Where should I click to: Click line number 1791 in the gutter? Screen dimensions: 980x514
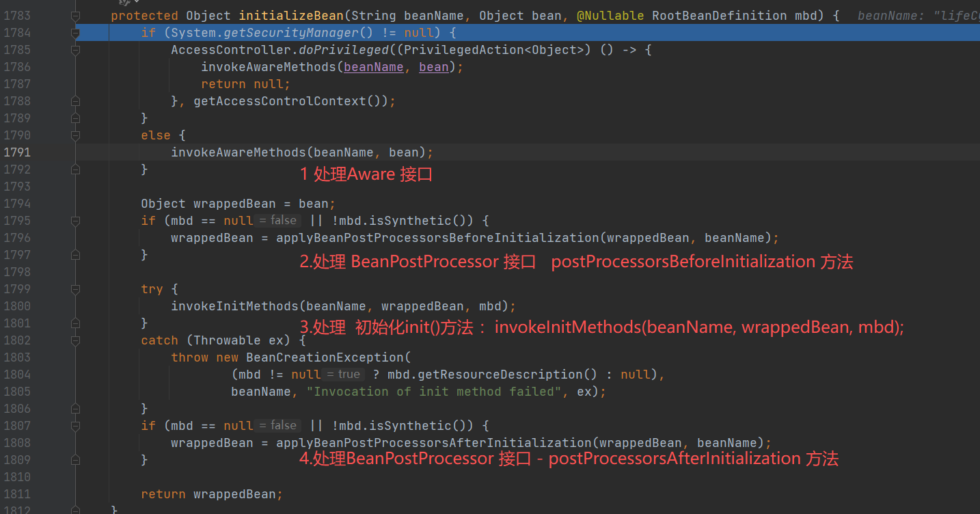coord(17,152)
